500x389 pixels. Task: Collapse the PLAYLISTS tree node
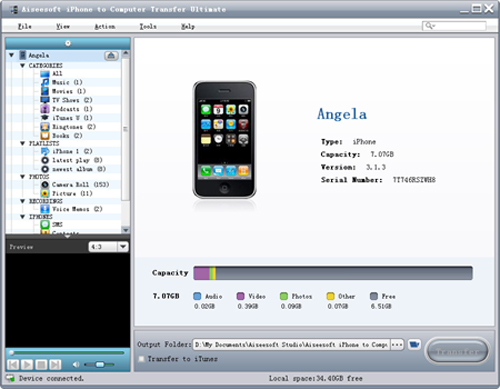[22, 143]
